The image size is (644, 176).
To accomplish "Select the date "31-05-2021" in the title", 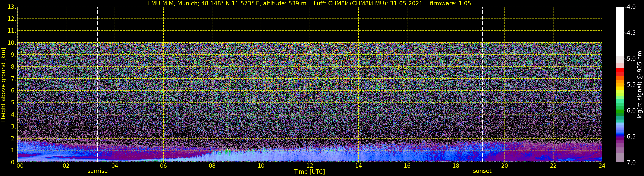I will (406, 3).
